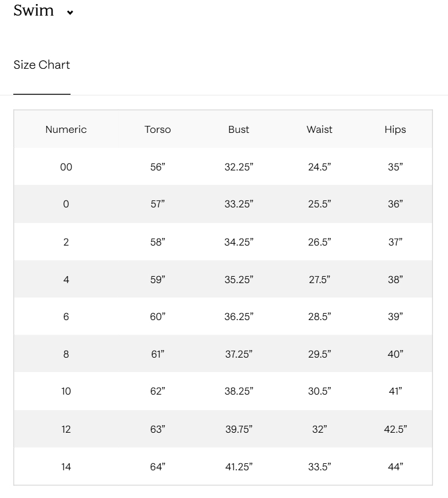Click the 29.5" waist cell
The height and width of the screenshot is (498, 448).
pyautogui.click(x=320, y=354)
